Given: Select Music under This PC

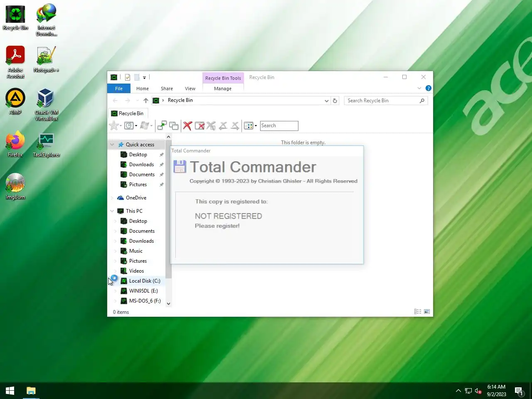Looking at the screenshot, I should [136, 251].
